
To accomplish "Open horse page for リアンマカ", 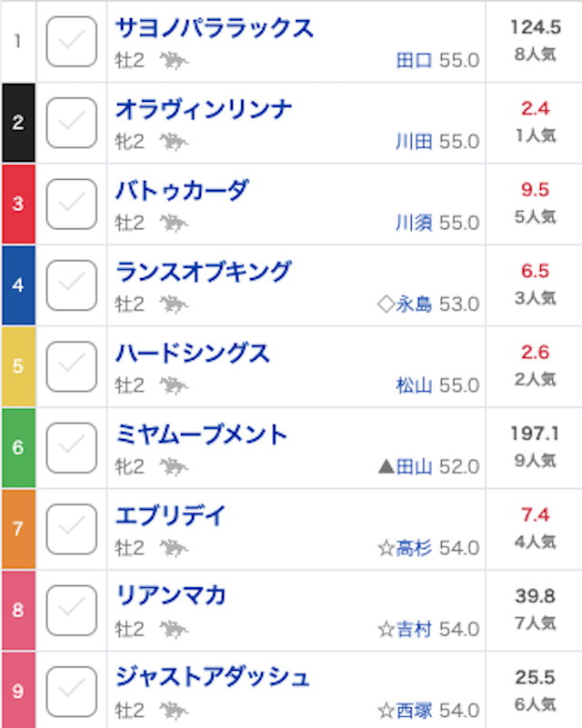I will coord(170,595).
